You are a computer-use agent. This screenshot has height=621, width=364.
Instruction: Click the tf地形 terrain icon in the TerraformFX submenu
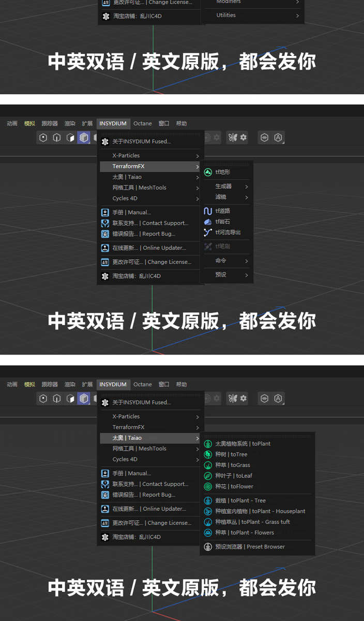[208, 172]
